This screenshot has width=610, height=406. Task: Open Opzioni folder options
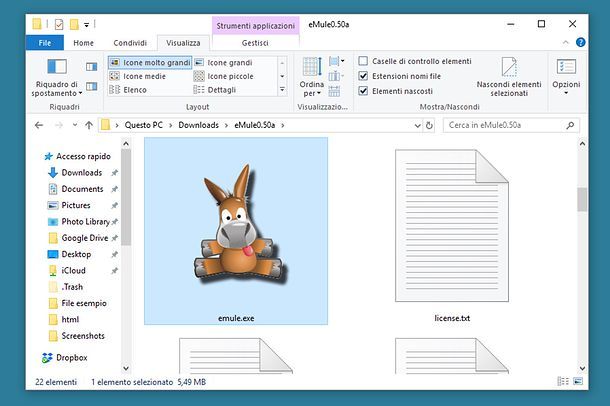click(566, 77)
